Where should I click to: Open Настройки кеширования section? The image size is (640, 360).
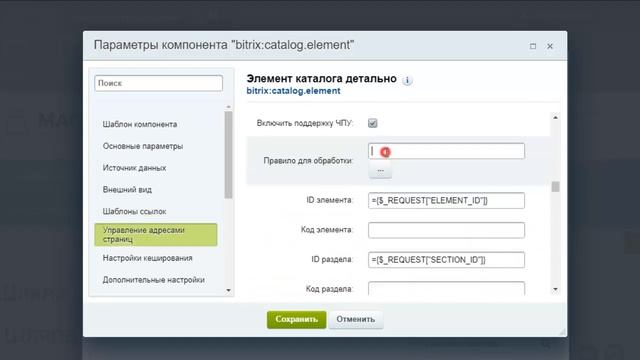pos(147,258)
